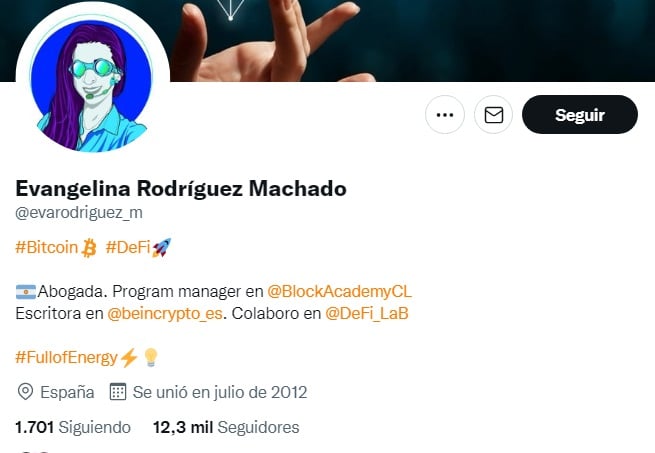Click the rocket emoji after #DeFi
Screen dimensions: 655x453
(x=161, y=247)
